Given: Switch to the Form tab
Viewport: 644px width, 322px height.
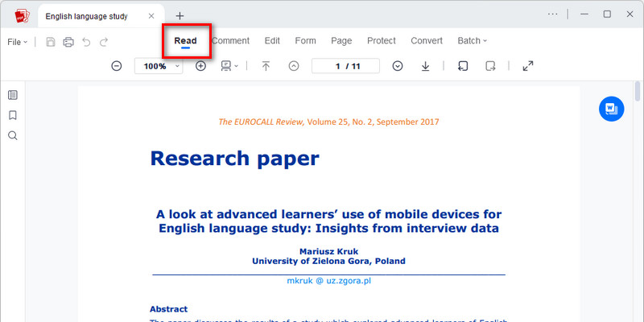Looking at the screenshot, I should tap(306, 41).
